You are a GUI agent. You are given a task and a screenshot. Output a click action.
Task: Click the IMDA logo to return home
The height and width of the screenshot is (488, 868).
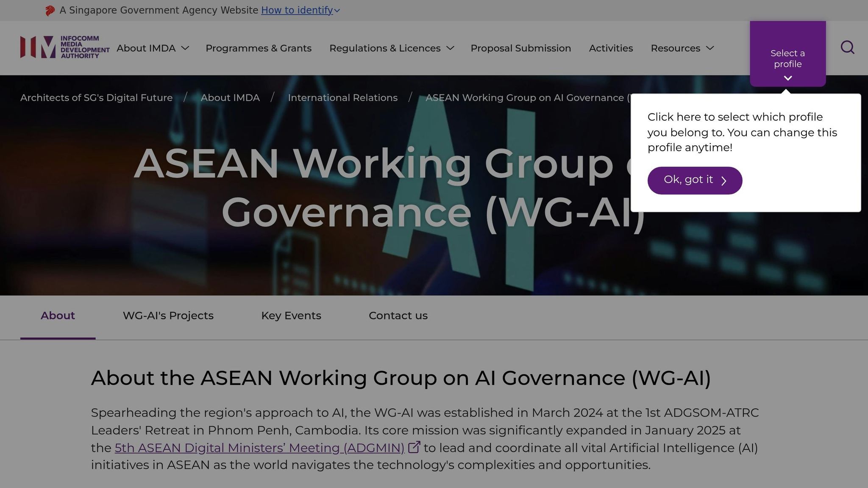(63, 47)
